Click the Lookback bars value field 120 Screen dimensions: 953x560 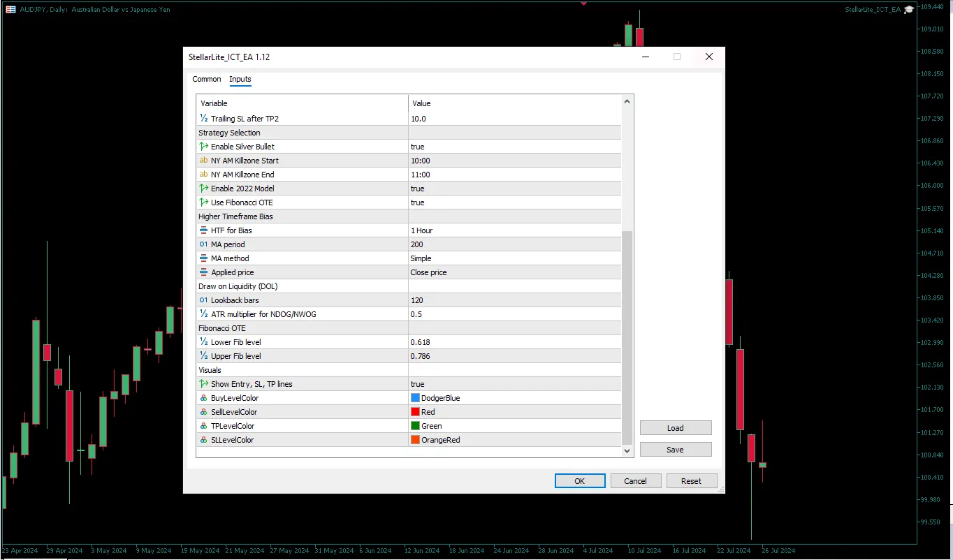[x=514, y=300]
